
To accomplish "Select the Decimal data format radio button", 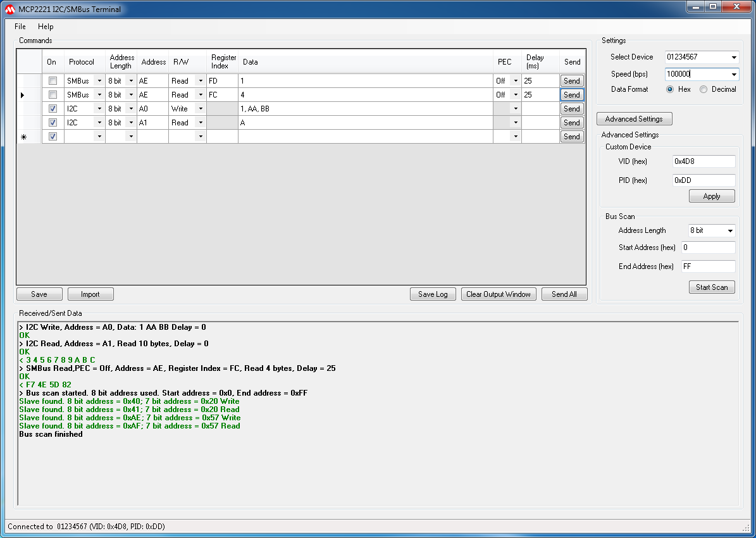I will click(x=703, y=89).
